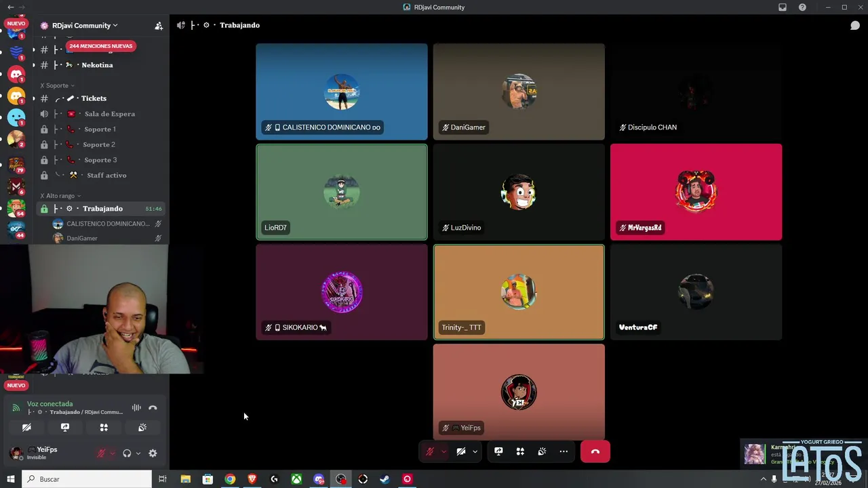
Task: Unmute microphone in bottom call controls
Action: [430, 451]
